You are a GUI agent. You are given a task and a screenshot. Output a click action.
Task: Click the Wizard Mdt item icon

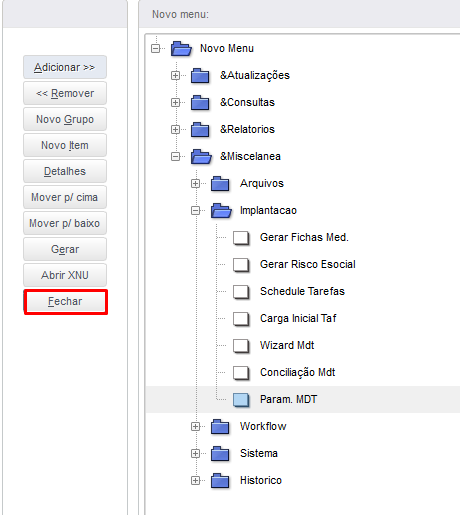[x=241, y=346]
